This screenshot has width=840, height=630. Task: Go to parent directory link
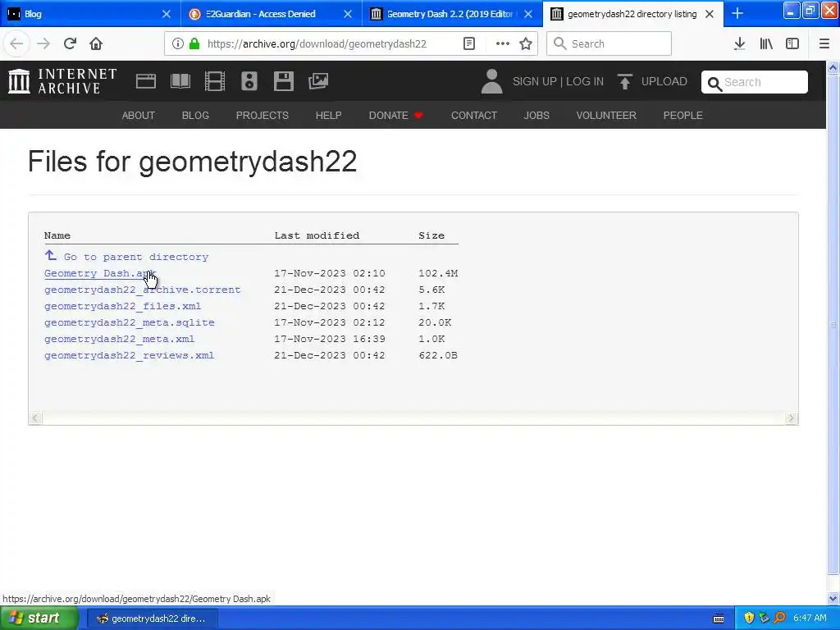click(x=136, y=257)
